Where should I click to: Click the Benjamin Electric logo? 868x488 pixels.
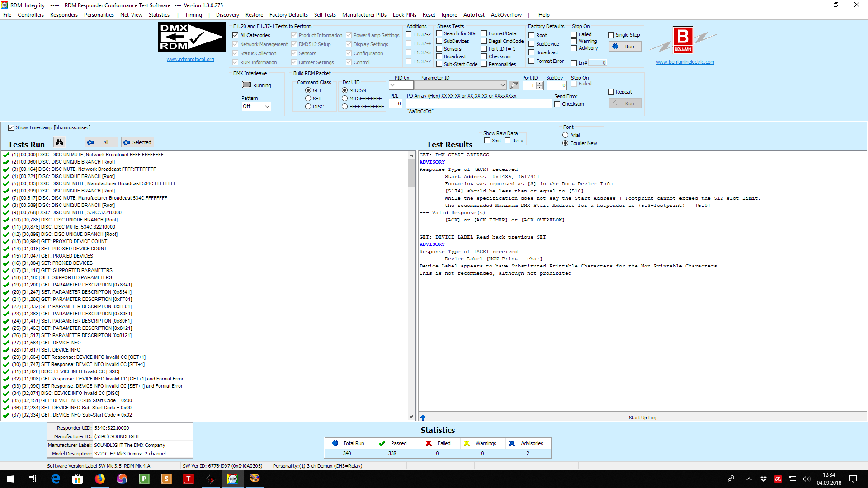click(x=683, y=40)
